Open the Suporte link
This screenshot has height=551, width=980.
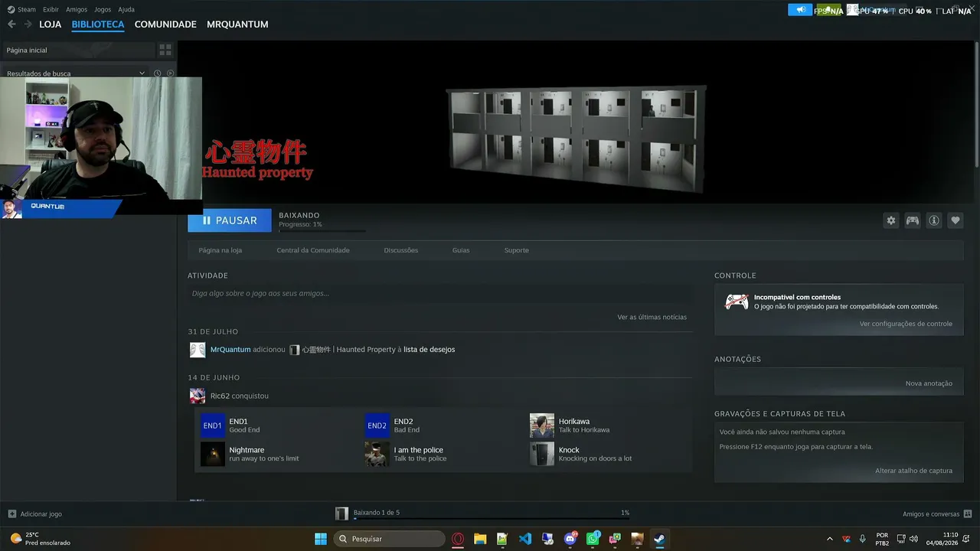(517, 250)
